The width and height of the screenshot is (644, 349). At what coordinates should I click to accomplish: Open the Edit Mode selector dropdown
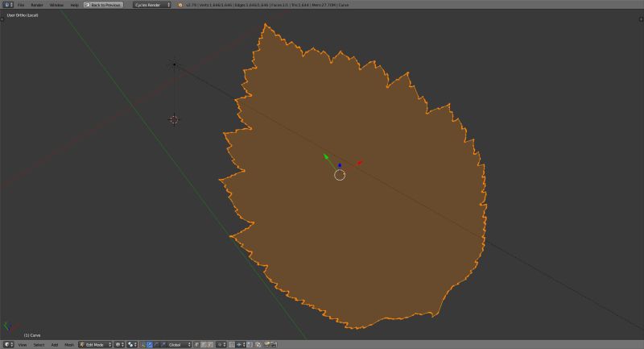point(95,344)
